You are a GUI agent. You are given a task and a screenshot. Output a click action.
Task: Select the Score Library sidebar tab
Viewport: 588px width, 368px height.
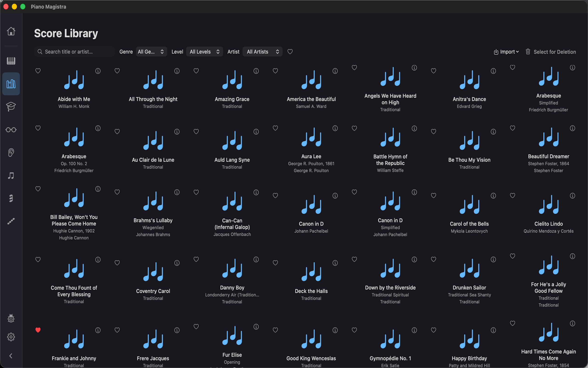(x=11, y=84)
